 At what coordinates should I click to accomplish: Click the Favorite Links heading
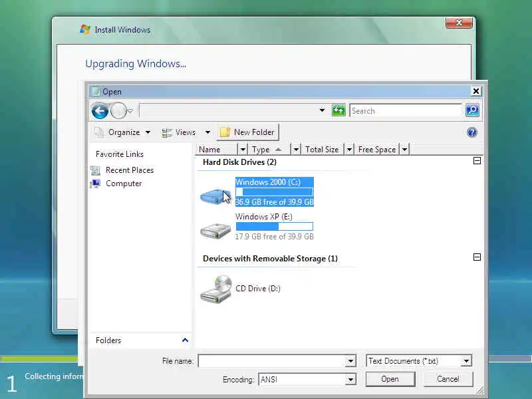pyautogui.click(x=120, y=154)
